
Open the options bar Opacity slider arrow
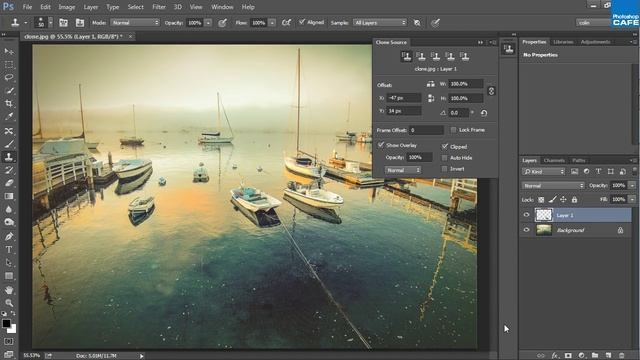coord(208,23)
